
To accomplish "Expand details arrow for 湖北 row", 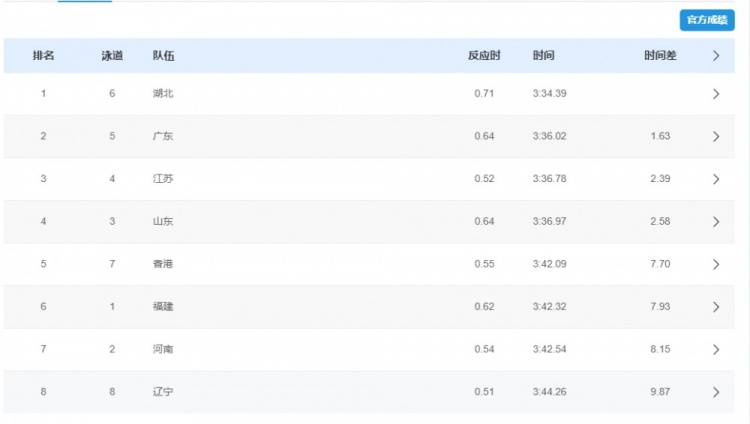I will (x=716, y=94).
